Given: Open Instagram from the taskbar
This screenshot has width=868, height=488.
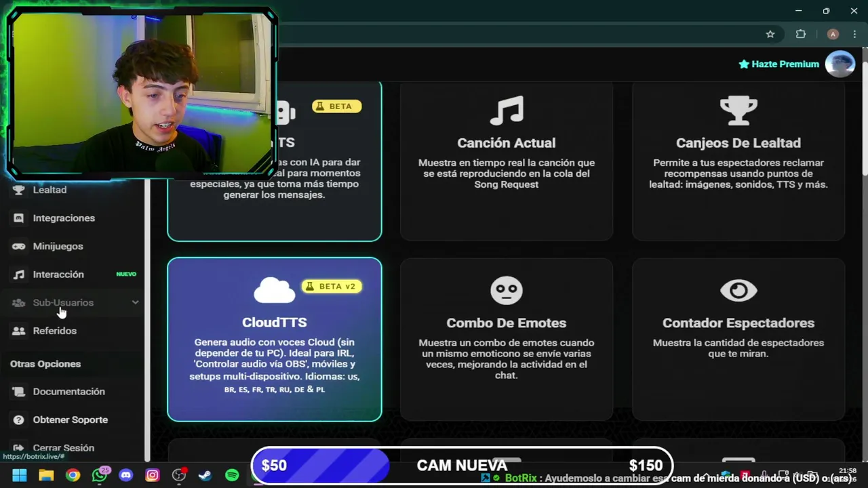Looking at the screenshot, I should [152, 475].
